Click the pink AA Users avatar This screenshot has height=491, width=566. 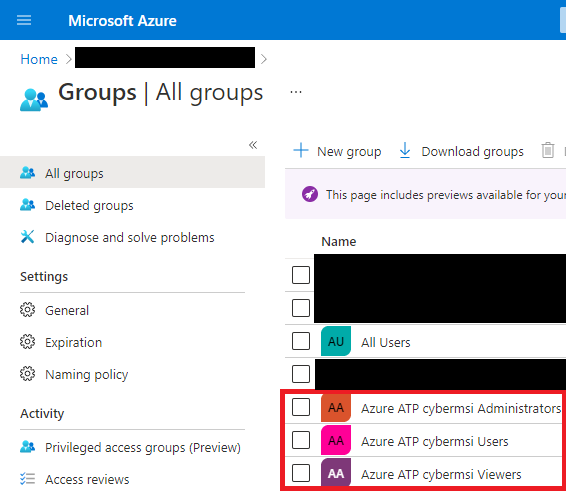(336, 440)
